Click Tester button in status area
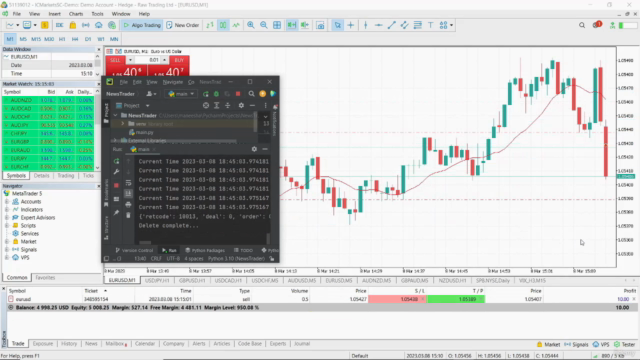This screenshot has height=360, width=640. click(625, 344)
